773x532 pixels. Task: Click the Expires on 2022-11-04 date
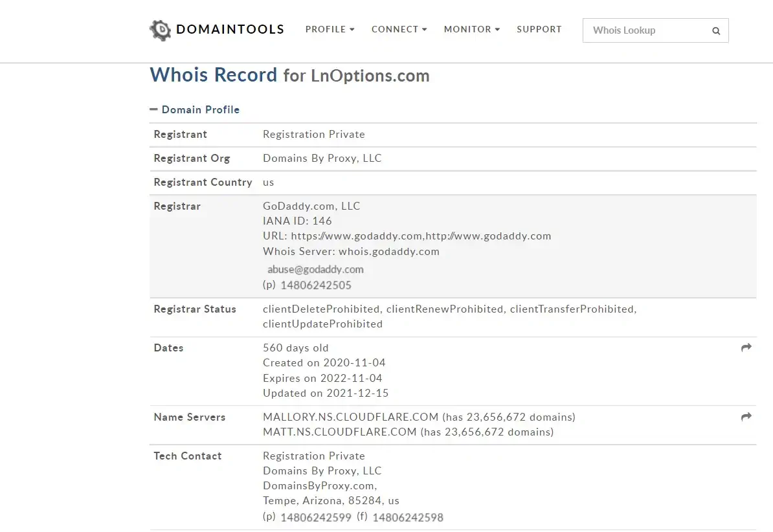tap(322, 378)
